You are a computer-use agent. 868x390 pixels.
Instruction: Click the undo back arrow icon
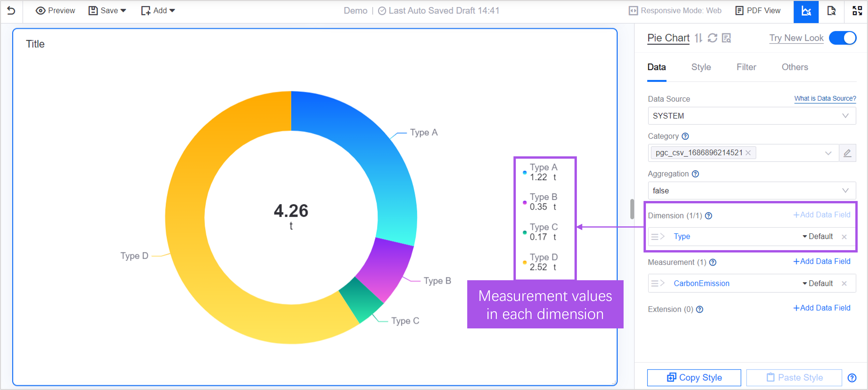pos(11,11)
